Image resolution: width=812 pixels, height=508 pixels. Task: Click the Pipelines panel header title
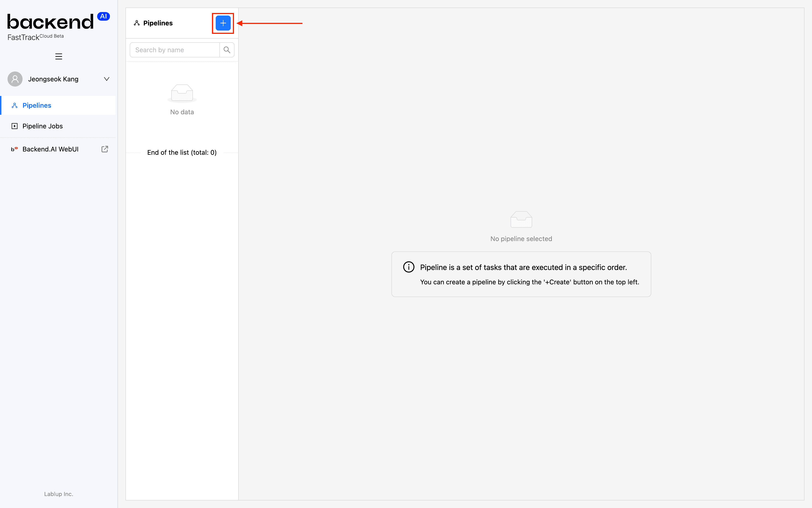click(158, 23)
